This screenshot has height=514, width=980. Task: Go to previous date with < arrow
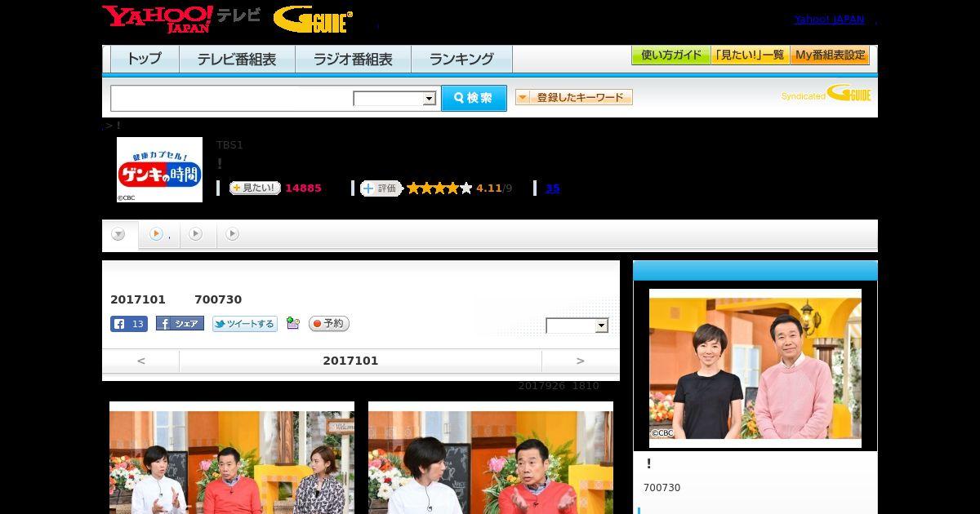140,361
